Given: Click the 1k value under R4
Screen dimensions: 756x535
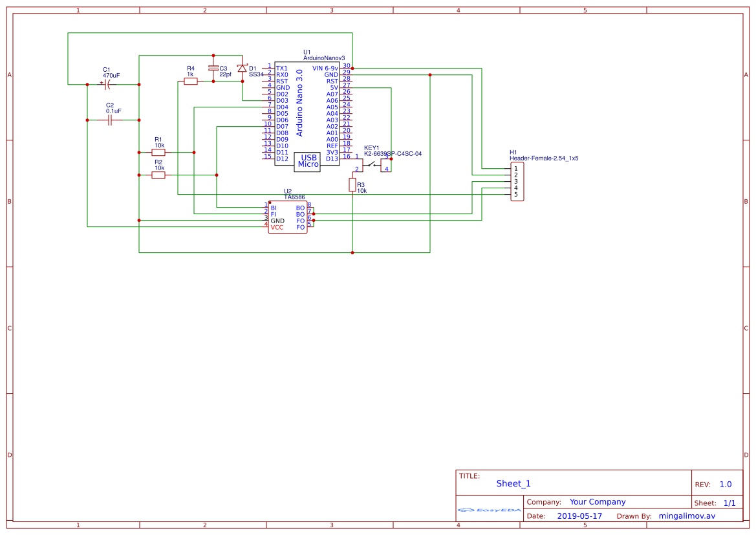Looking at the screenshot, I should coord(190,74).
